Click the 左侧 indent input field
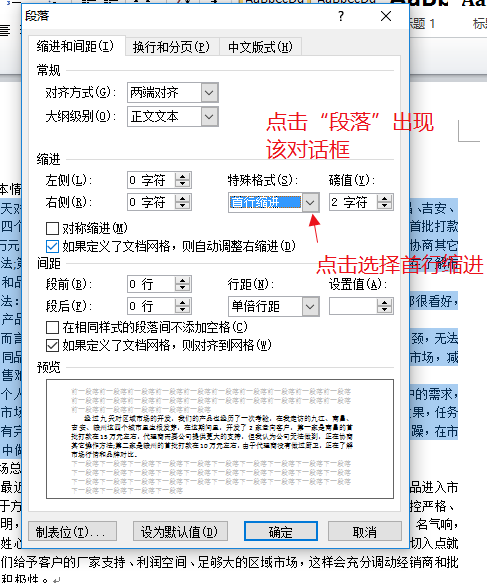 tap(151, 181)
